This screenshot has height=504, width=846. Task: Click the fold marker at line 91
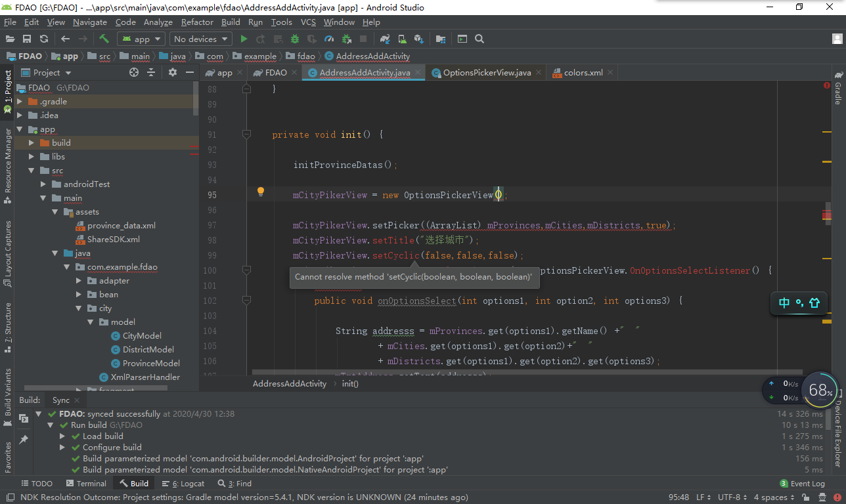(x=246, y=135)
